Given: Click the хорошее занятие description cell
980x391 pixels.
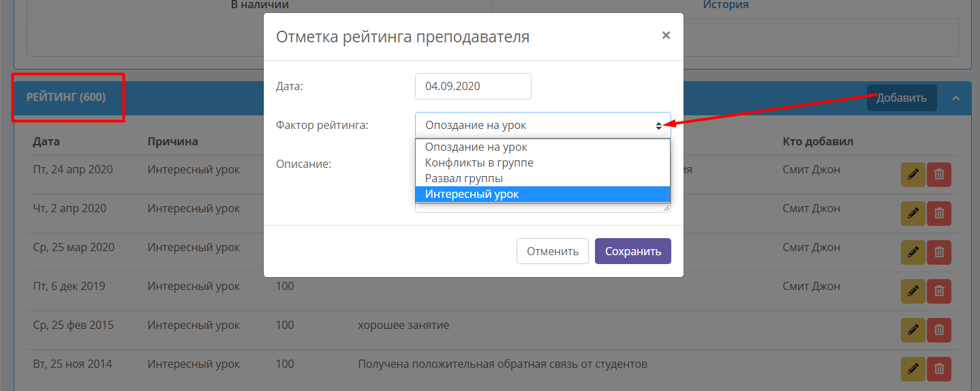Looking at the screenshot, I should 403,325.
